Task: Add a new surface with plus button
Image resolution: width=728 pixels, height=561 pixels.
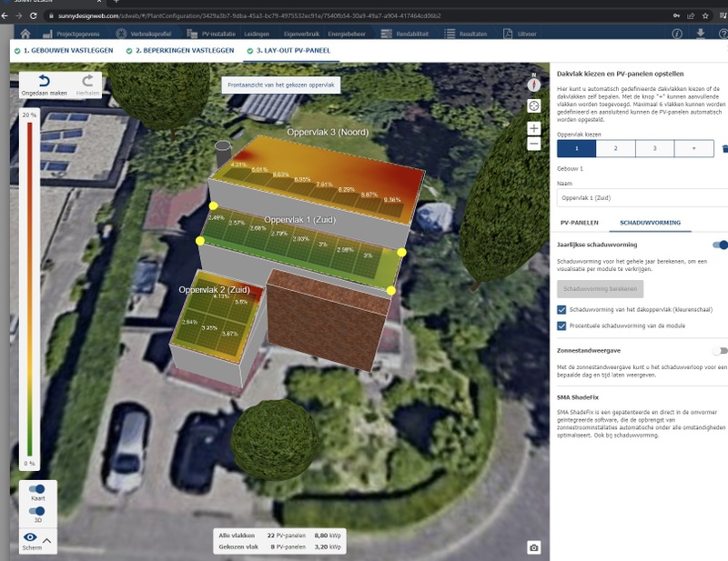Action: (x=694, y=148)
